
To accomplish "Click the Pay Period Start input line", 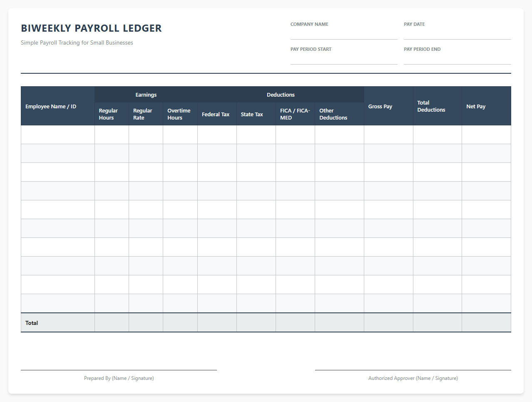I will 344,59.
